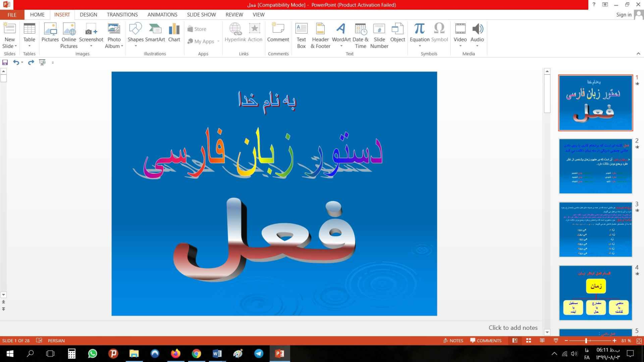Select slide 4 thumbnail
Screen dimensions: 644x362
(x=595, y=293)
